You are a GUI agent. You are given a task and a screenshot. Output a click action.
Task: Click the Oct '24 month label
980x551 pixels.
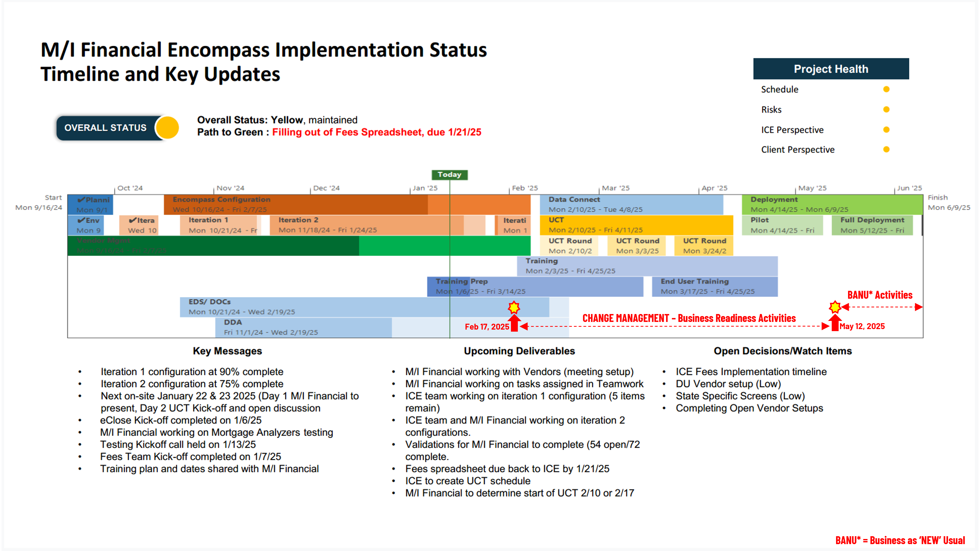click(130, 188)
